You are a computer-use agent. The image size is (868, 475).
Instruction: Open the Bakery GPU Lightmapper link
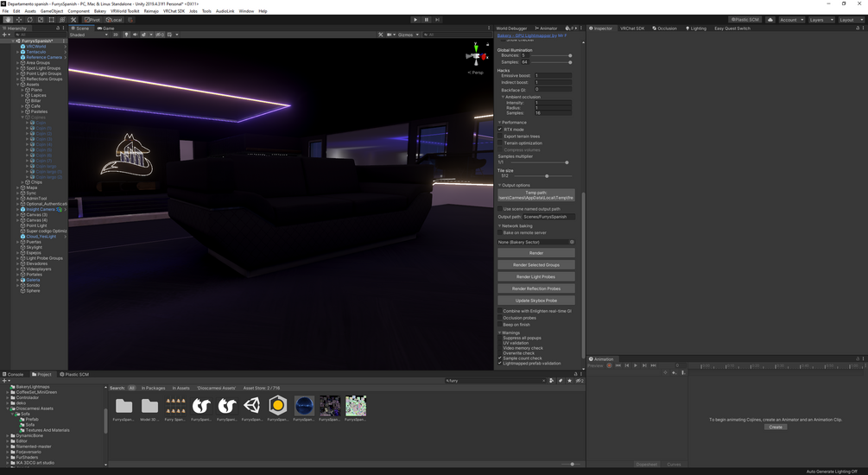(x=531, y=35)
